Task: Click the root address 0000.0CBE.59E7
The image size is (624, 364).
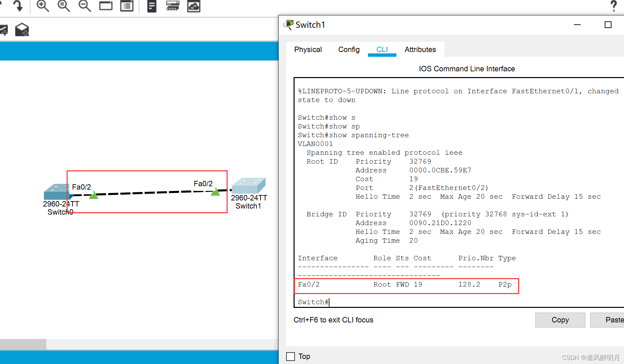Action: (440, 170)
